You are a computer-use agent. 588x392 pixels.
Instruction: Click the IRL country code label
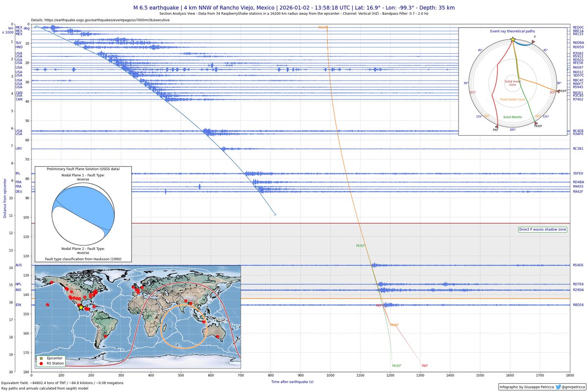(x=18, y=173)
